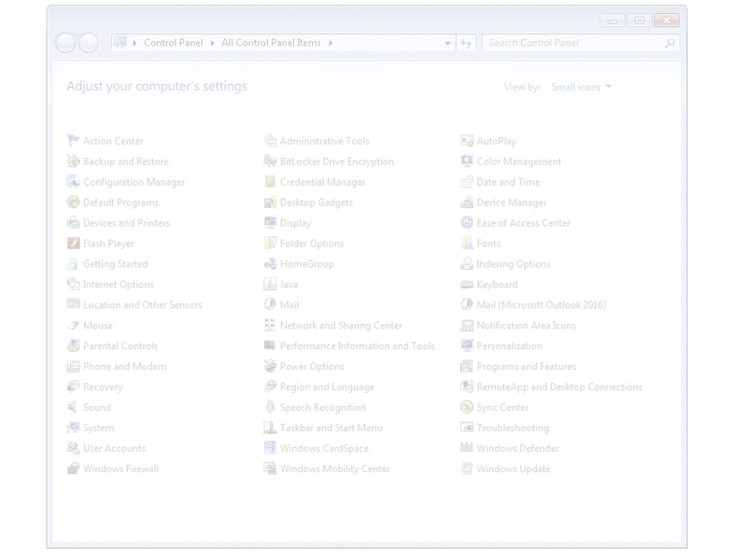Click the Mouse icon

[x=73, y=325]
